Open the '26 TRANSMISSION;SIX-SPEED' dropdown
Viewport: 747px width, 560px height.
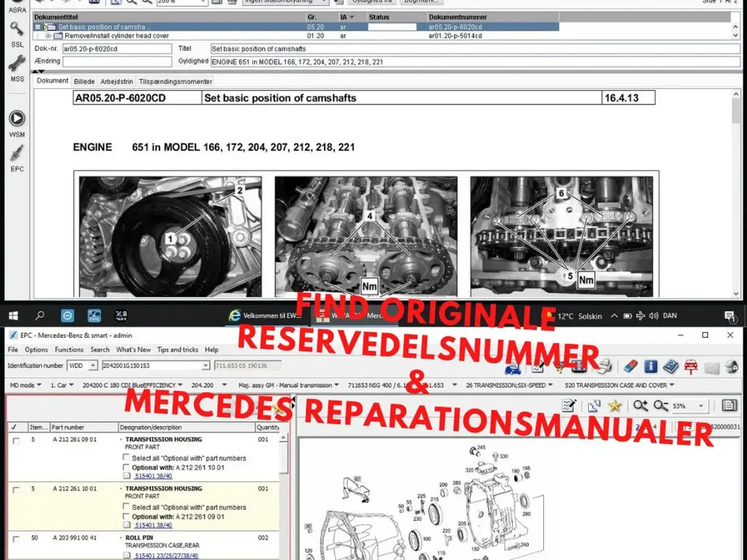[509, 385]
